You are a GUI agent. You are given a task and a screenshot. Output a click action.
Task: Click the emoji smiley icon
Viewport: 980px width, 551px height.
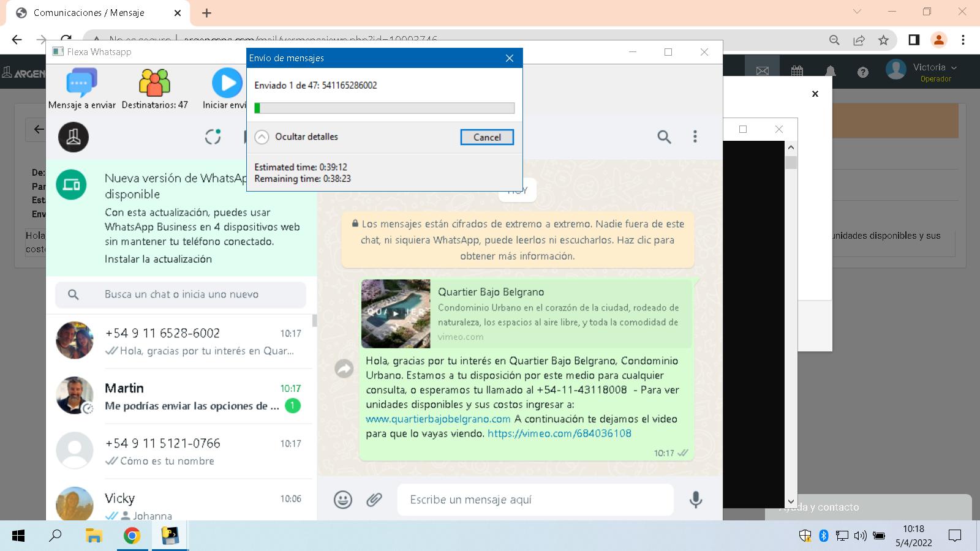coord(343,500)
